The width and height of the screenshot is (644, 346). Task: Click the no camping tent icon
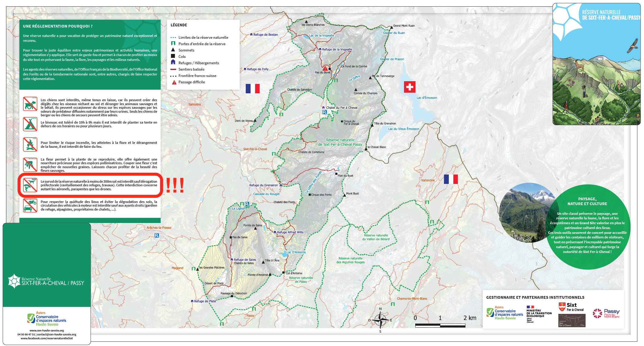click(x=30, y=124)
